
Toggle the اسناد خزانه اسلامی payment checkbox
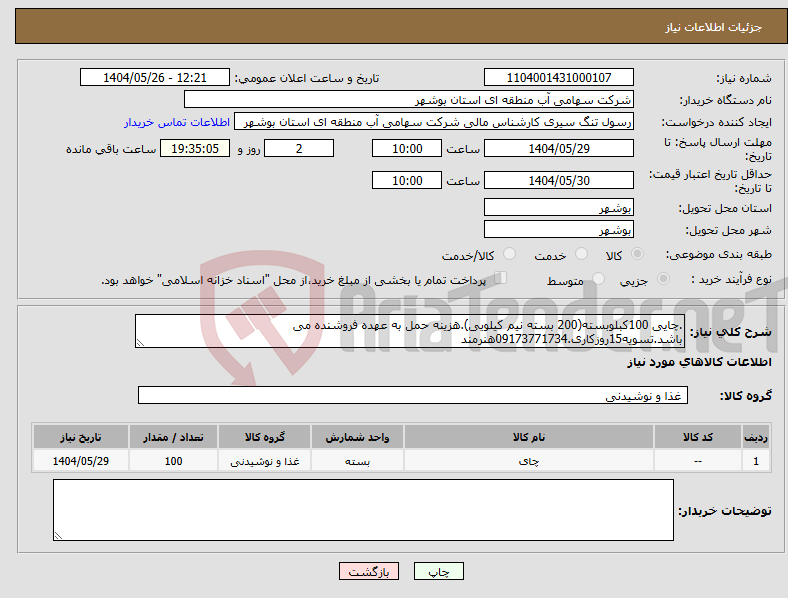(x=501, y=278)
